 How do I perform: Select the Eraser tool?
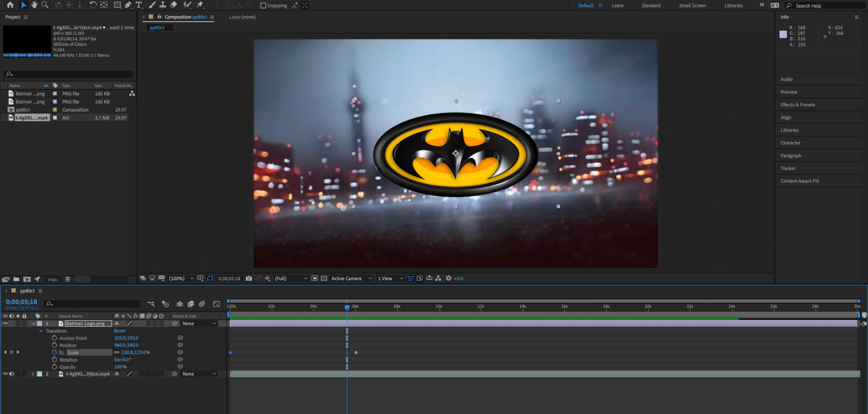(x=174, y=5)
